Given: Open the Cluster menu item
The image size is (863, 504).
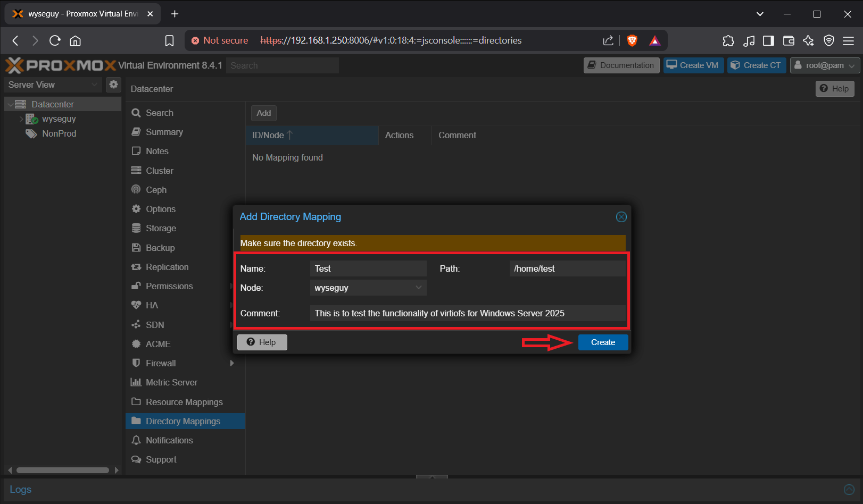Looking at the screenshot, I should (185, 171).
